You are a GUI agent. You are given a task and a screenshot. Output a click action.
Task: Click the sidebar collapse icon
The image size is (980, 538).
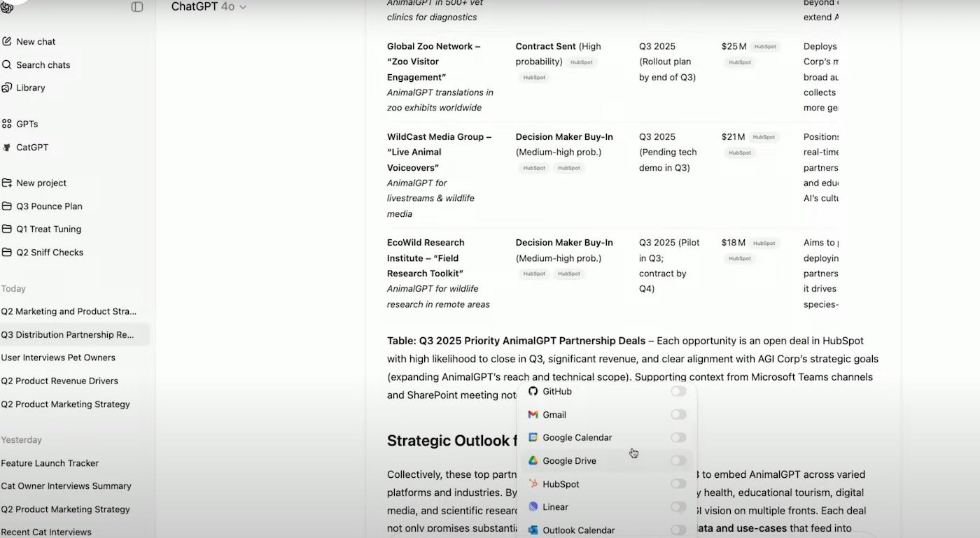(137, 7)
